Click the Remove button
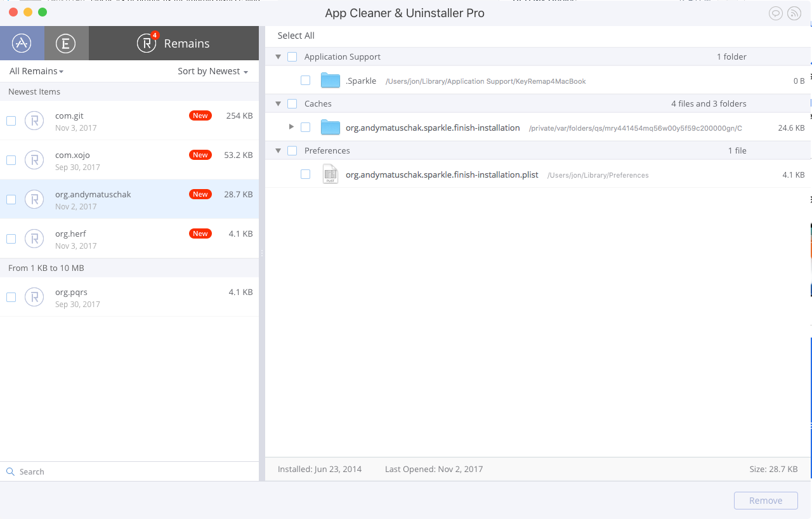Viewport: 812px width, 519px height. click(766, 501)
